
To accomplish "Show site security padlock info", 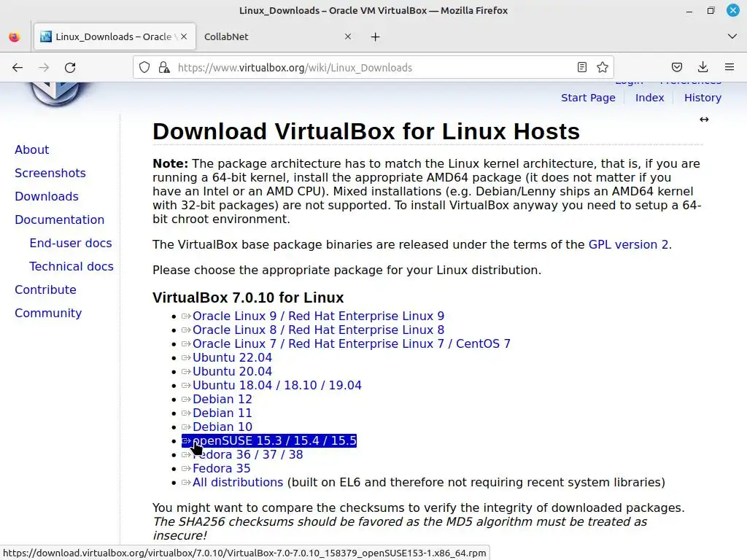I will point(164,68).
